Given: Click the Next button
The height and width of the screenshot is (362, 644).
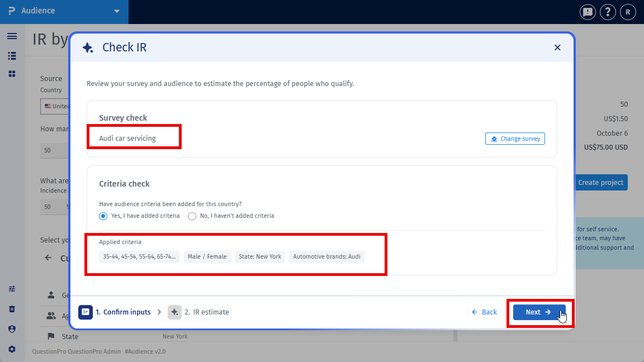Looking at the screenshot, I should 539,312.
